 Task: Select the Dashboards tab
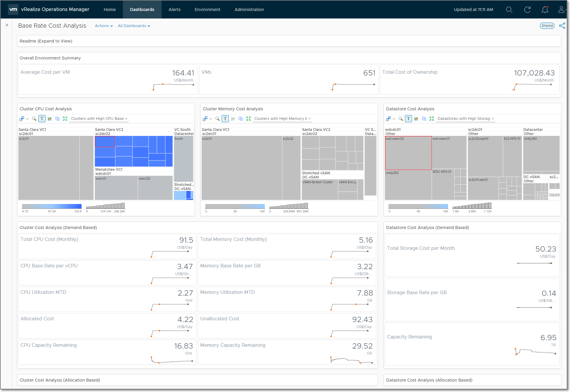(x=142, y=10)
